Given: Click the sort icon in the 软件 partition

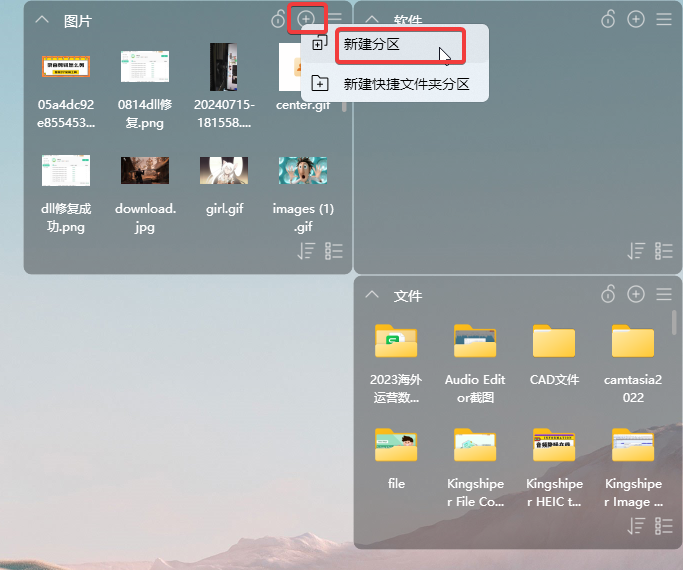Looking at the screenshot, I should click(636, 251).
